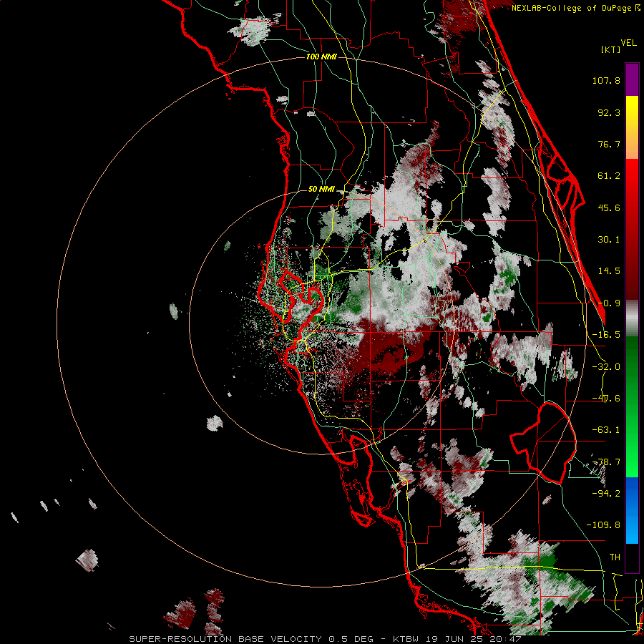Click the -94.2 velocity scale value
The width and height of the screenshot is (644, 644).
(x=606, y=494)
